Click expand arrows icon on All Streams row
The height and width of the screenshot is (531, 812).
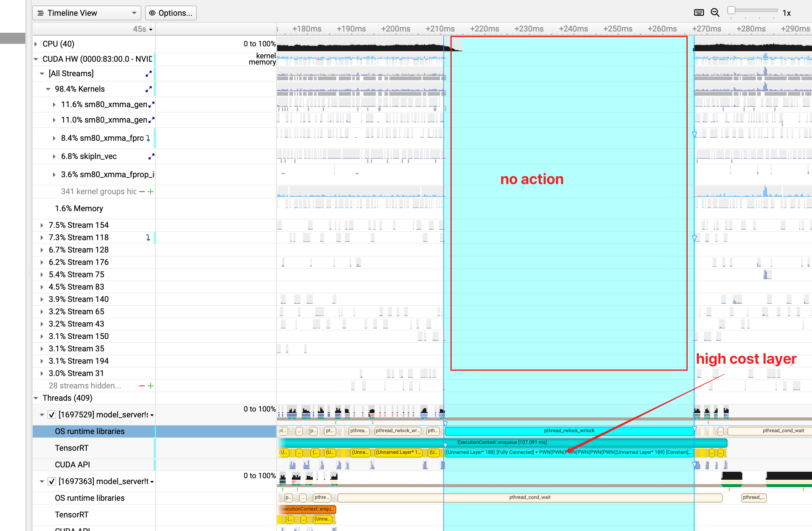148,73
